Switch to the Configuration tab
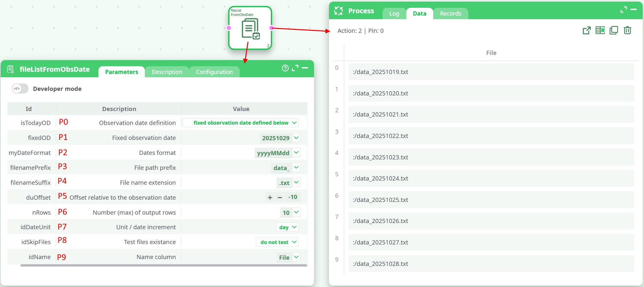The image size is (644, 287). pyautogui.click(x=214, y=72)
